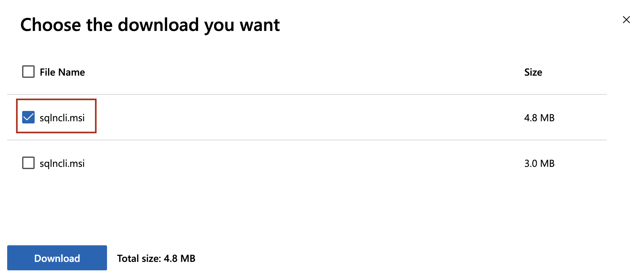Click the red highlight border around the first file
This screenshot has width=644, height=280.
(56, 100)
